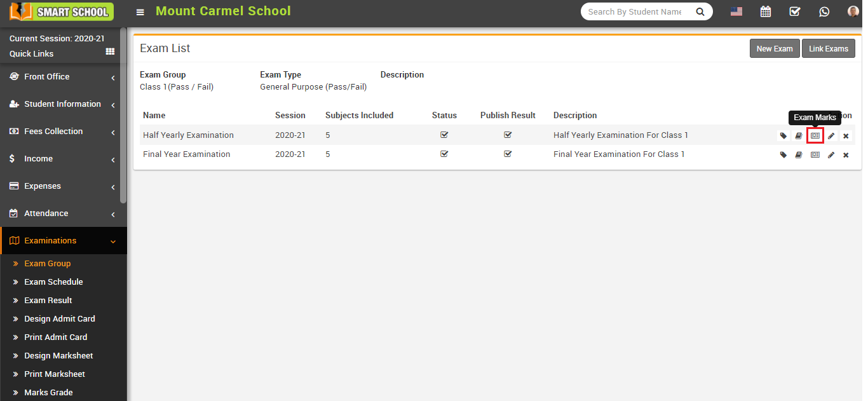This screenshot has height=401, width=868.
Task: Open Exam Marks for Half Yearly Examination
Action: click(x=815, y=135)
